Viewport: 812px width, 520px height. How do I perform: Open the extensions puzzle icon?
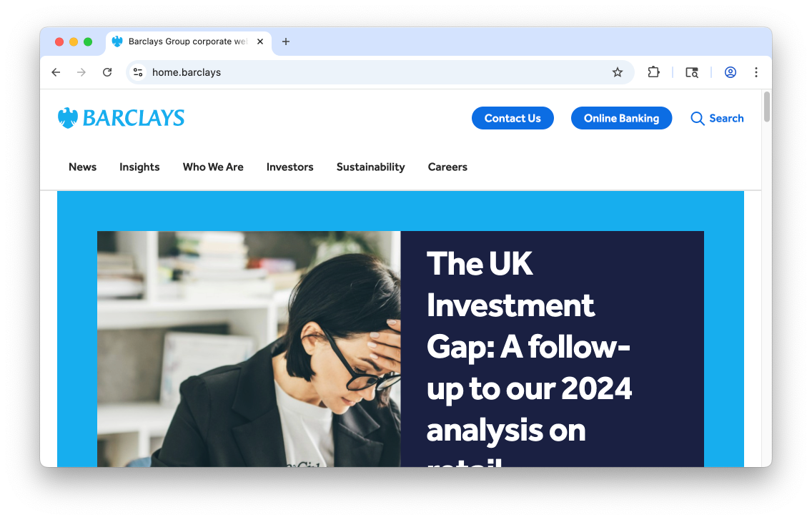click(653, 72)
